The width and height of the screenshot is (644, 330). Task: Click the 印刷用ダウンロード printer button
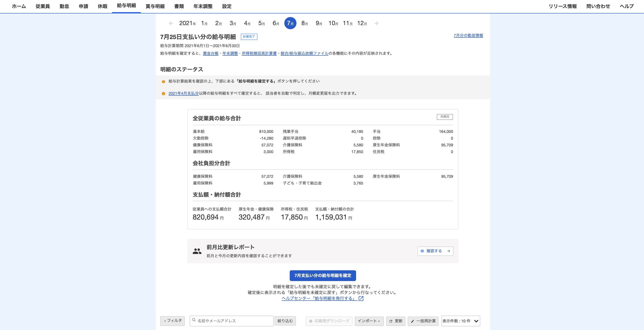click(x=329, y=321)
